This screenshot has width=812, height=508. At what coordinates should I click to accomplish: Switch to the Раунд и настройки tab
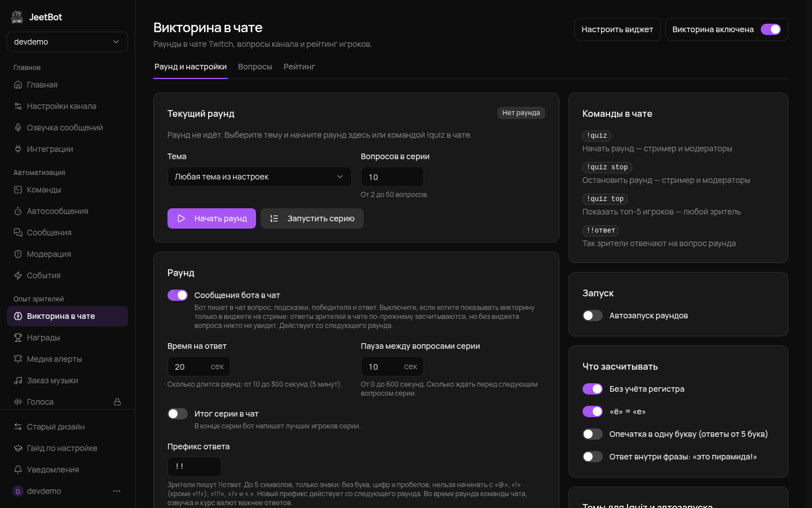[x=191, y=67]
